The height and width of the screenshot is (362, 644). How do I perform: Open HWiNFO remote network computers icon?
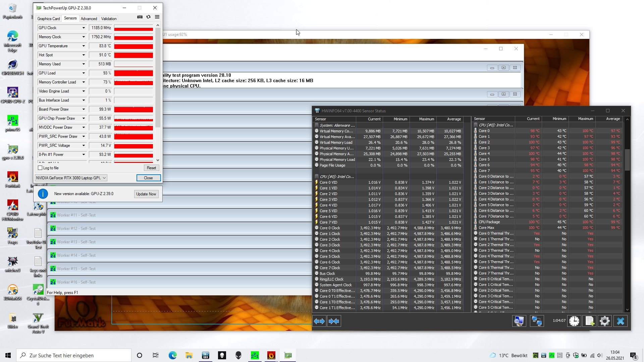[537, 321]
